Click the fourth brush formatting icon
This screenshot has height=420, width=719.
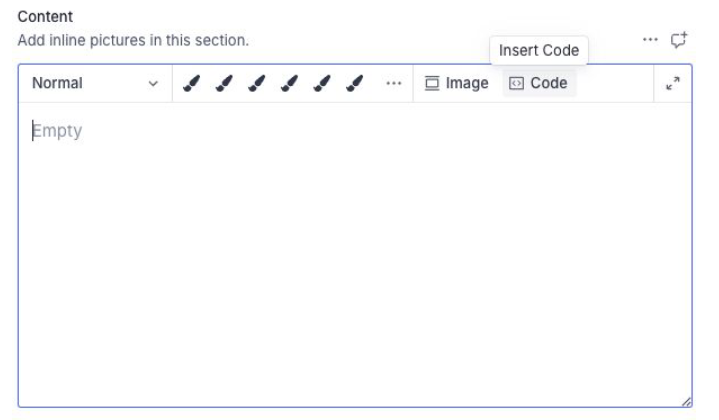[x=289, y=84]
